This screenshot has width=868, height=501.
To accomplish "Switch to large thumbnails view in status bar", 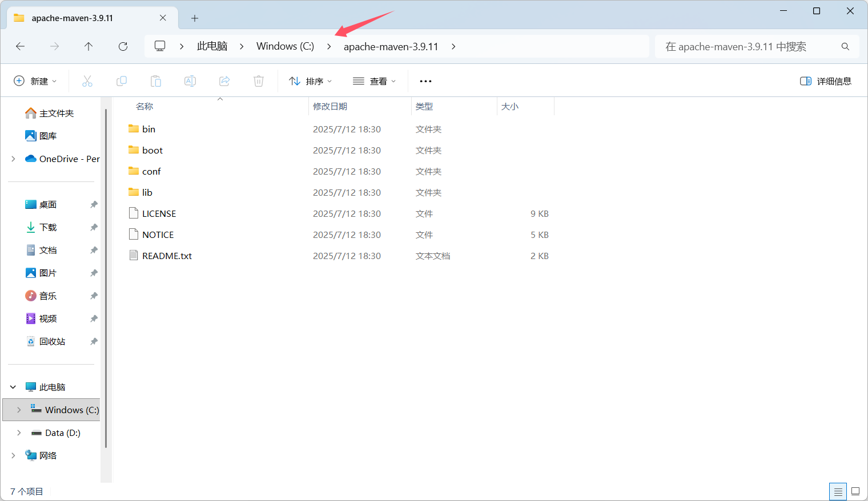I will click(x=855, y=491).
